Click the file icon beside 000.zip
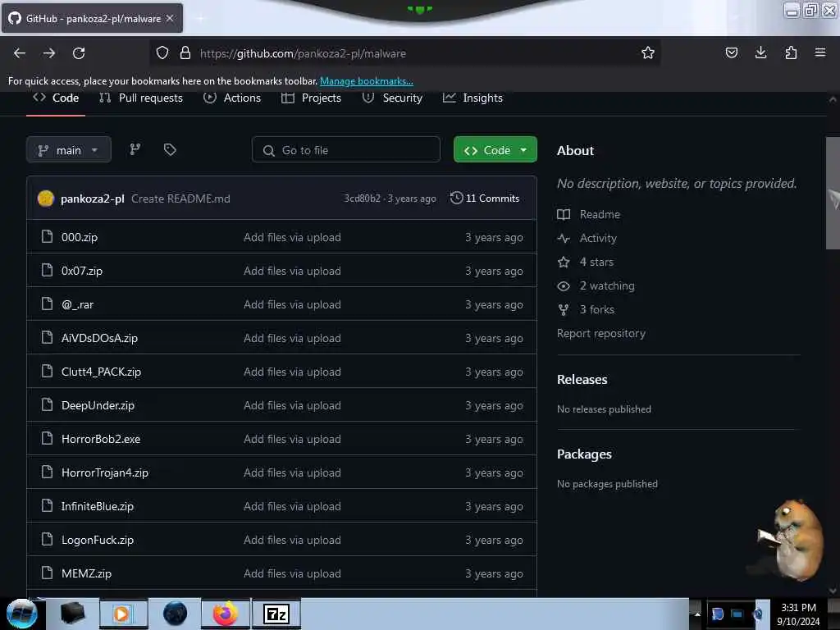This screenshot has width=840, height=630. coord(47,236)
